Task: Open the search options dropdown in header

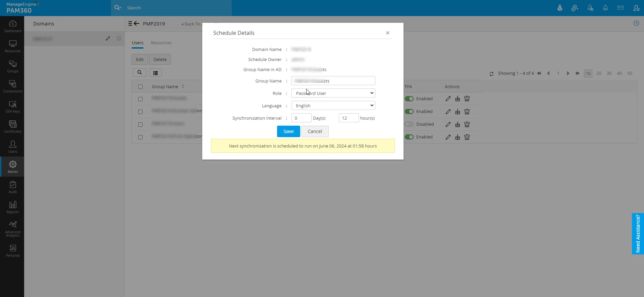Action: 117,7
